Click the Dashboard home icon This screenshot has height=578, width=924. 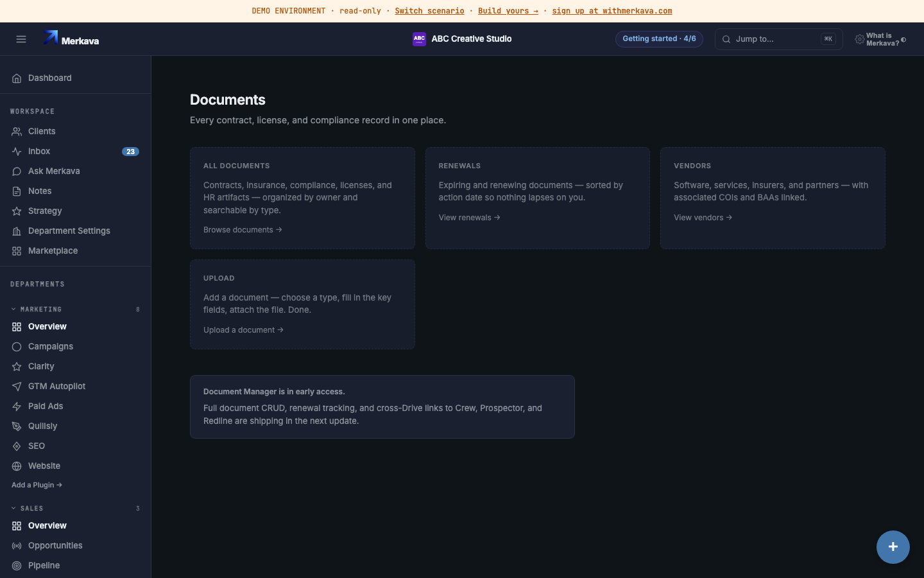pyautogui.click(x=17, y=78)
